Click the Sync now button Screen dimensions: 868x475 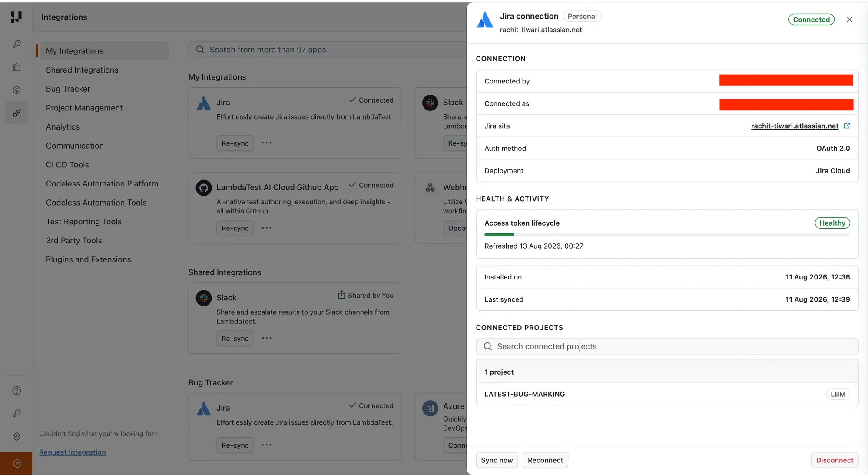pos(497,460)
